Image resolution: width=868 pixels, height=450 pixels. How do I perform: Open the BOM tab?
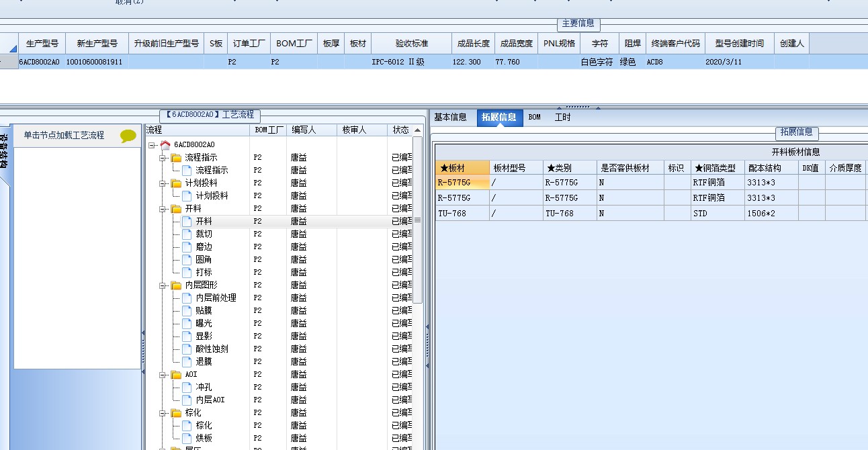(534, 117)
